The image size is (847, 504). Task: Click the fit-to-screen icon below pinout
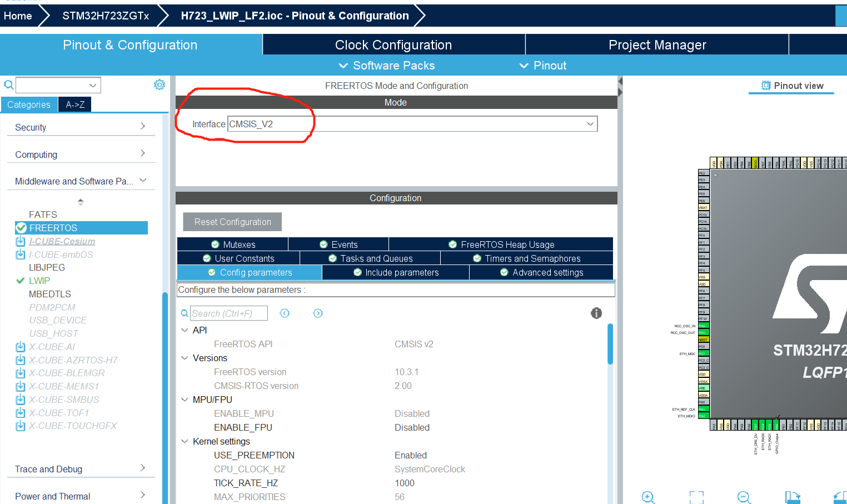[696, 497]
